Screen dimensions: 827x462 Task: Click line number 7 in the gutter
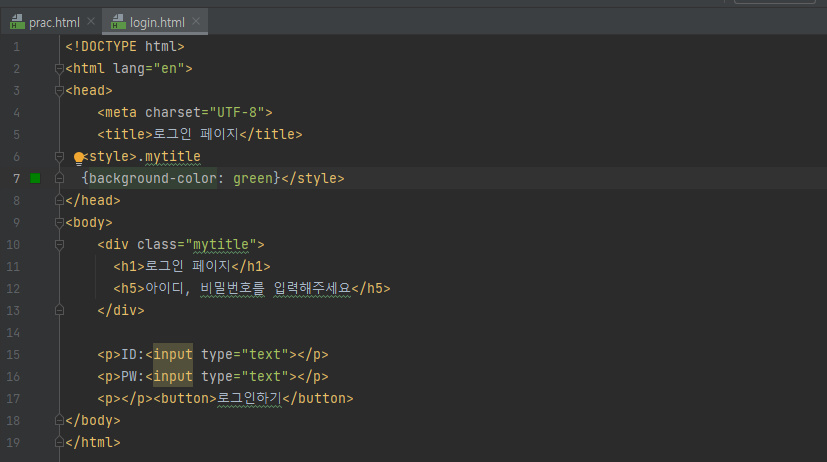(16, 179)
